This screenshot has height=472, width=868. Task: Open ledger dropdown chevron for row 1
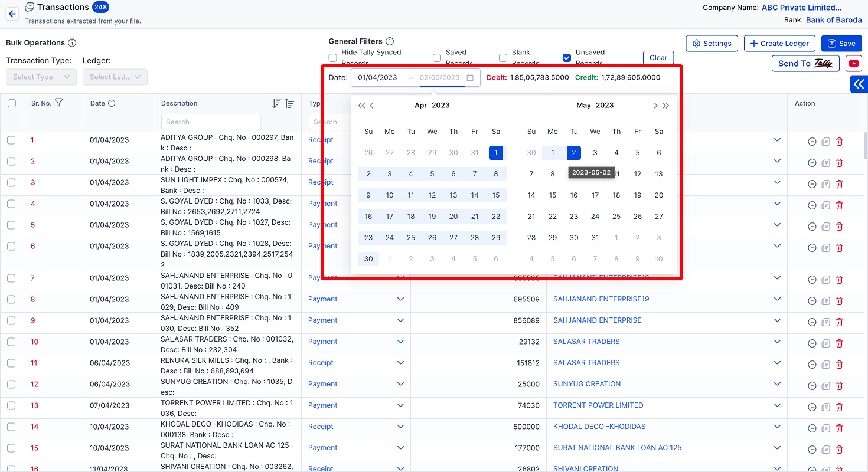777,140
